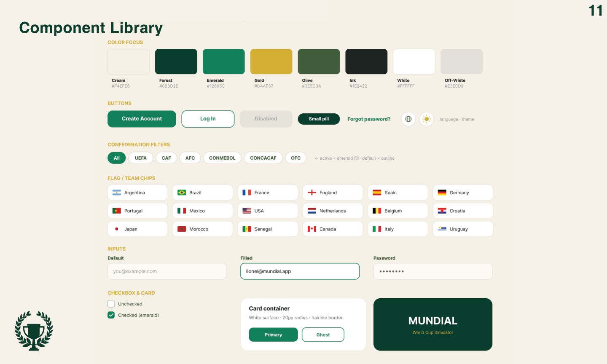Activate the All confederation filter
This screenshot has height=364, width=607.
117,158
